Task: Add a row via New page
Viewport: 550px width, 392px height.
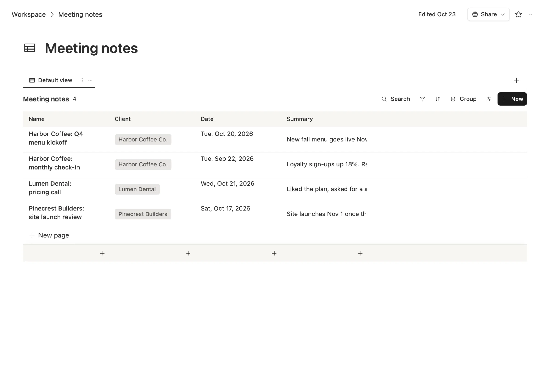Action: (49, 235)
